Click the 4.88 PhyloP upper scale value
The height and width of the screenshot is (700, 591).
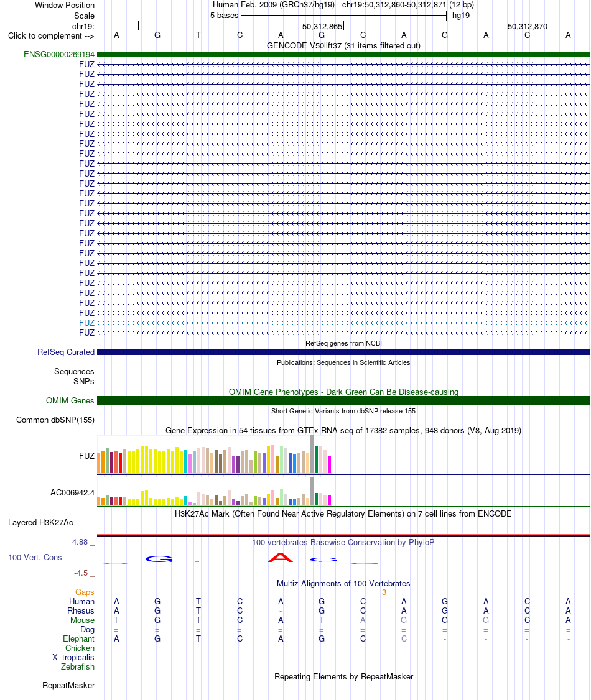[80, 542]
